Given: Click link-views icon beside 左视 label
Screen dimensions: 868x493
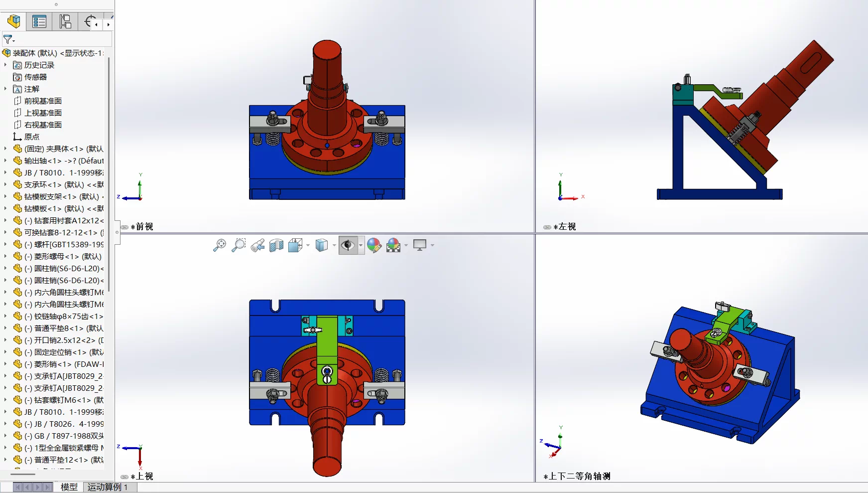Looking at the screenshot, I should click(547, 227).
